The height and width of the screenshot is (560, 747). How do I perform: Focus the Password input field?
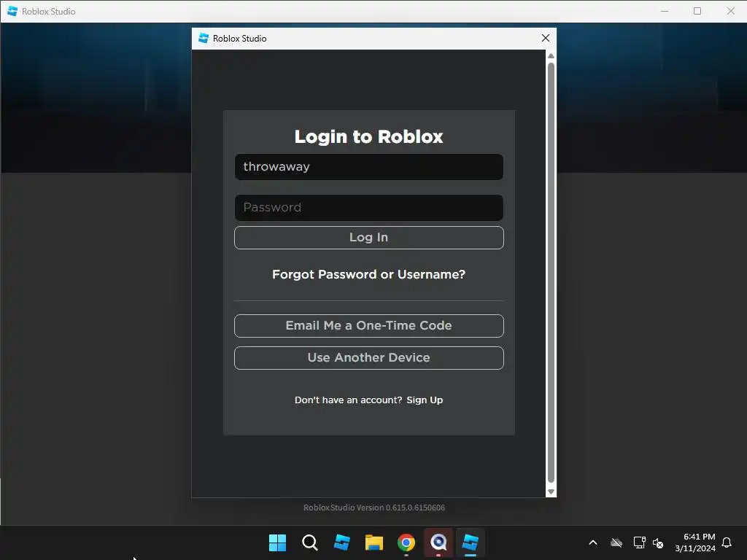click(368, 207)
